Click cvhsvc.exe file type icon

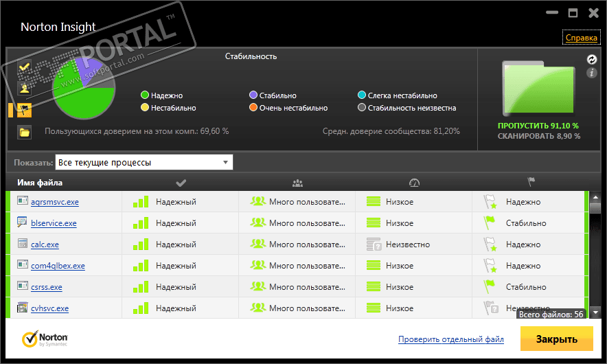click(23, 308)
